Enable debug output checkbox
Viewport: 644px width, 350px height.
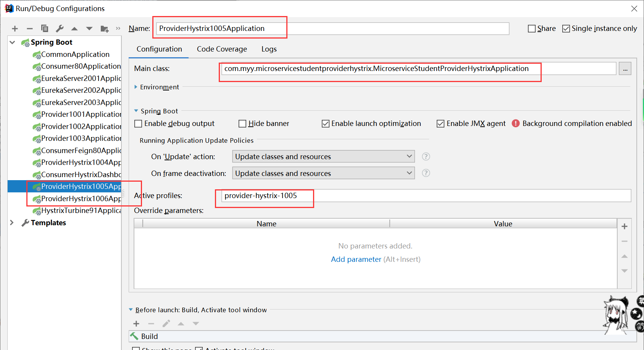[x=139, y=124]
